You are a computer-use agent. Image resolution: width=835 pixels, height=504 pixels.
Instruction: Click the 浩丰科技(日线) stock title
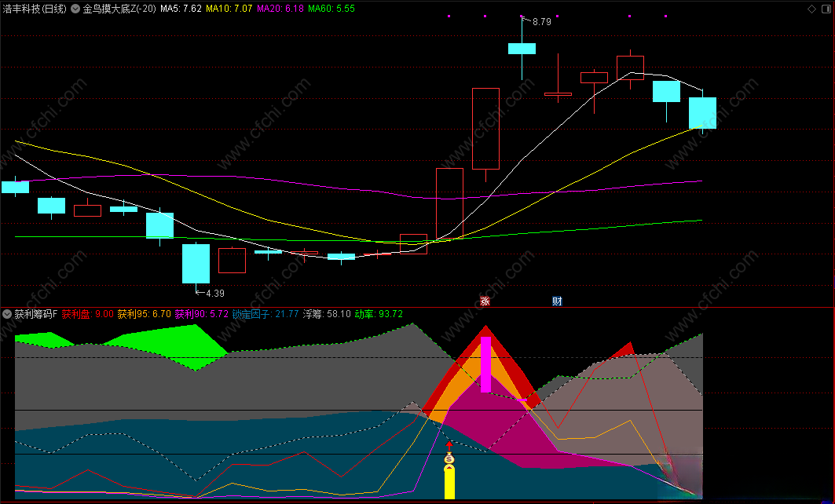[35, 9]
